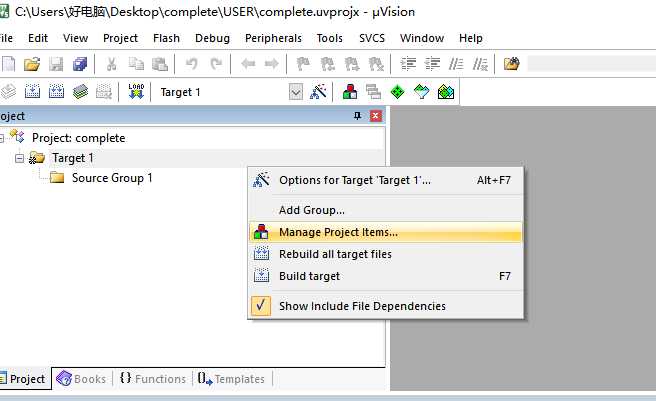Click the Build target toolbar icon
656x401 pixels.
32,91
